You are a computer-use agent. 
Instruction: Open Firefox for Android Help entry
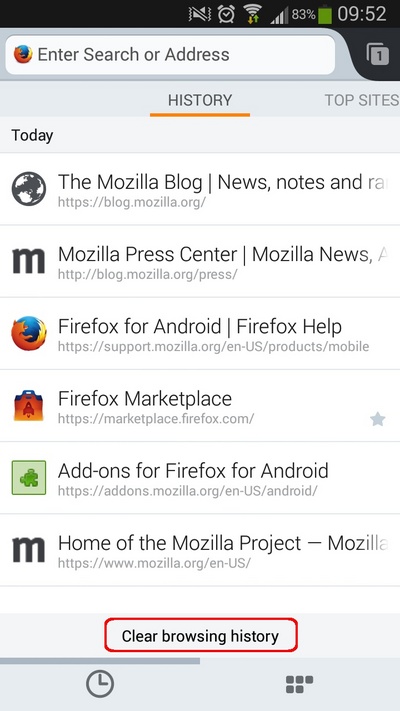pos(200,333)
